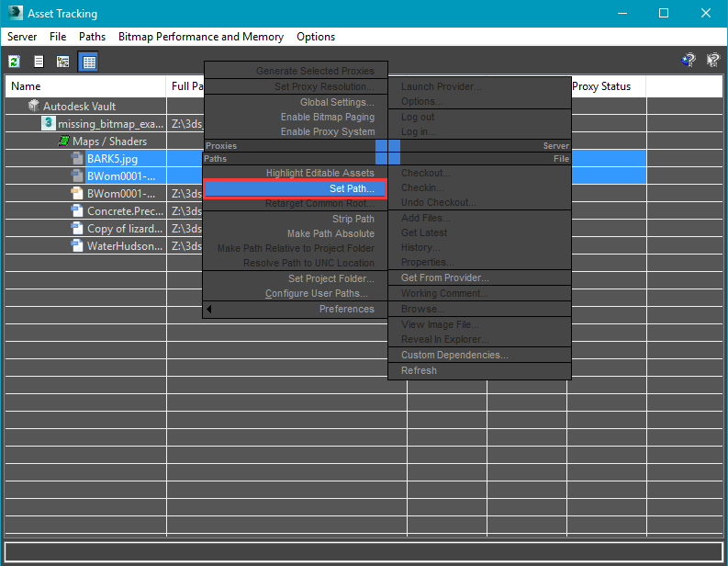Expand the Preferences submenu arrow
The height and width of the screenshot is (566, 728).
tap(209, 309)
